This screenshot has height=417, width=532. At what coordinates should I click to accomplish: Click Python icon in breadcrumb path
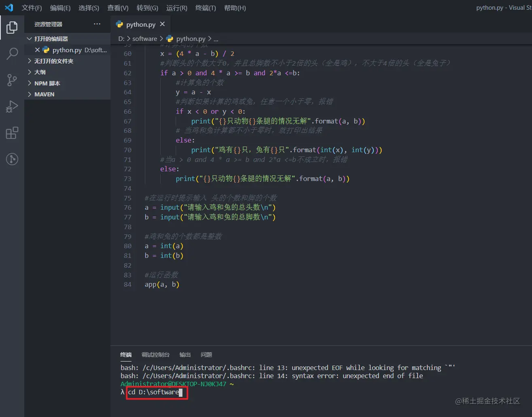170,39
